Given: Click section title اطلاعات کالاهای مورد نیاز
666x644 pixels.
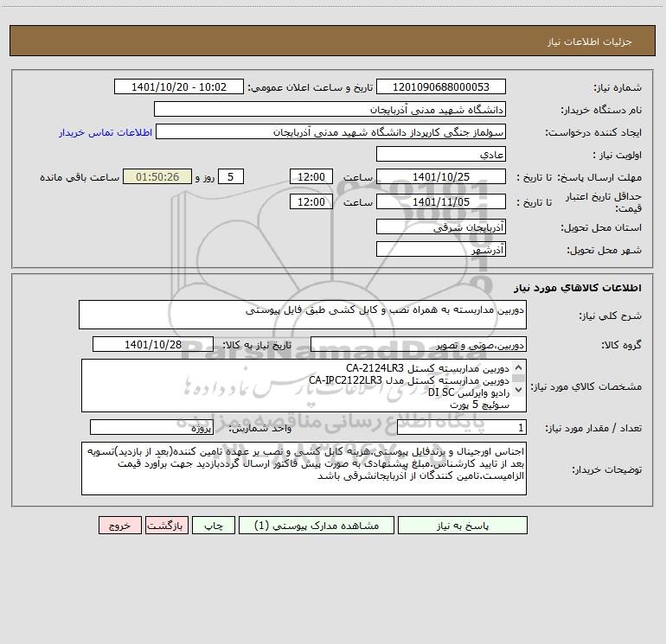Looking at the screenshot, I should pos(577,288).
